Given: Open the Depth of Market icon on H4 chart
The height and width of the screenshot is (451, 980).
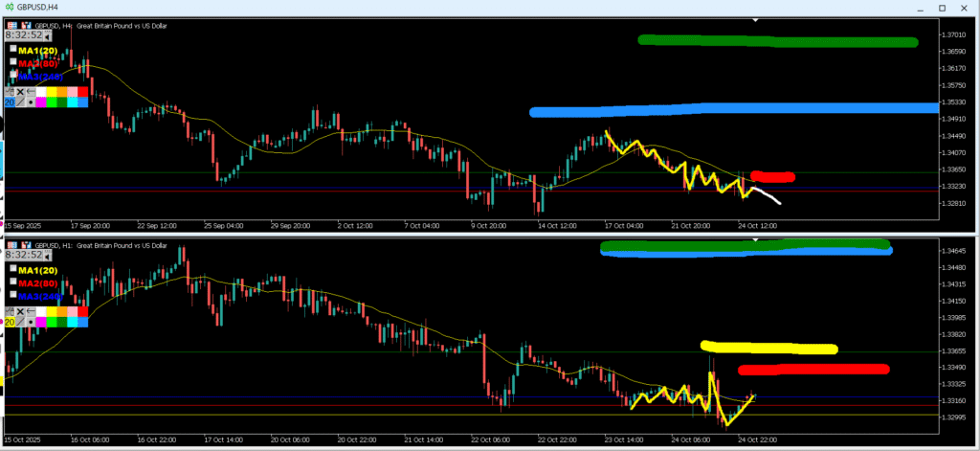Looking at the screenshot, I should click(12, 26).
